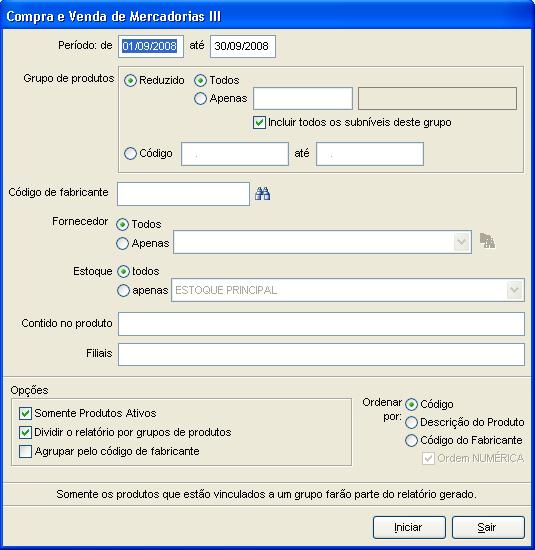Click the grayed product group description field
This screenshot has height=550, width=535.
click(437, 99)
